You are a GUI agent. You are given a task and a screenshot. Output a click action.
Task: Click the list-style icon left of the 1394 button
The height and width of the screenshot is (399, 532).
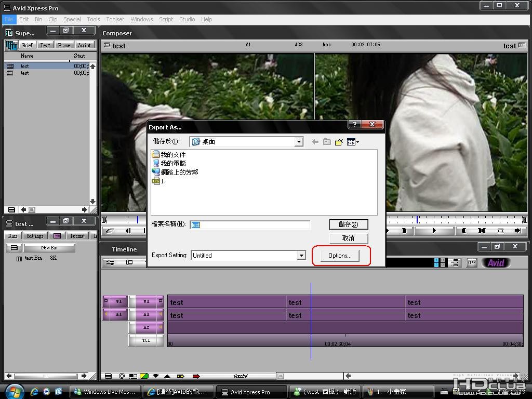pos(455,262)
